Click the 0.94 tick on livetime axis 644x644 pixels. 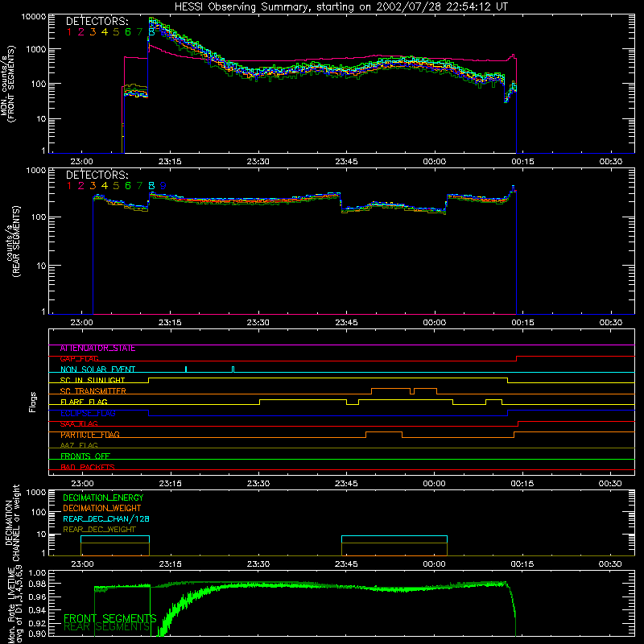[x=38, y=610]
